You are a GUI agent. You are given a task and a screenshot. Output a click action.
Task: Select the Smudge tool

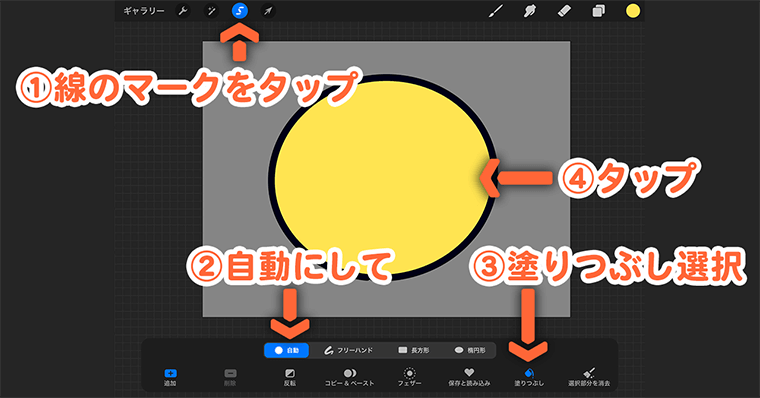point(530,11)
